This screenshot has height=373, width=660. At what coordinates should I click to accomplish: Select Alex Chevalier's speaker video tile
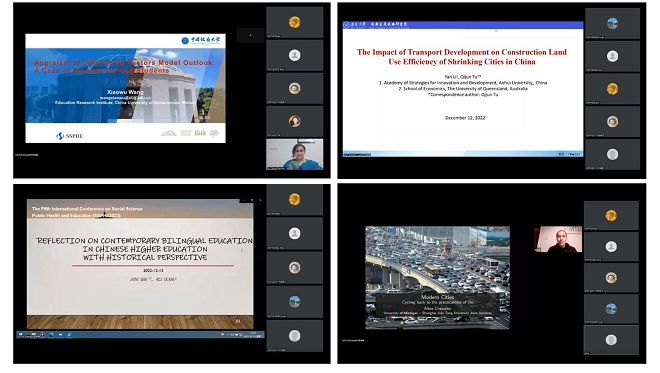click(x=558, y=239)
